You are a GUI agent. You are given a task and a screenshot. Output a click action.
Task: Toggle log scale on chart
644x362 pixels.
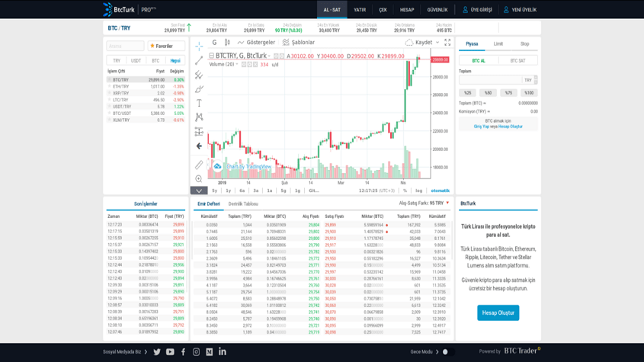click(x=418, y=191)
